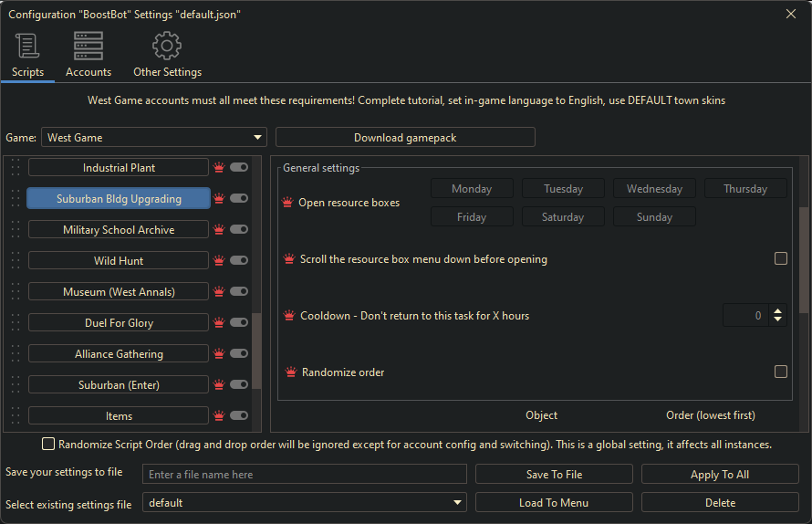The image size is (812, 524).
Task: Click crown icon next to Industrial Plant
Action: coord(219,168)
